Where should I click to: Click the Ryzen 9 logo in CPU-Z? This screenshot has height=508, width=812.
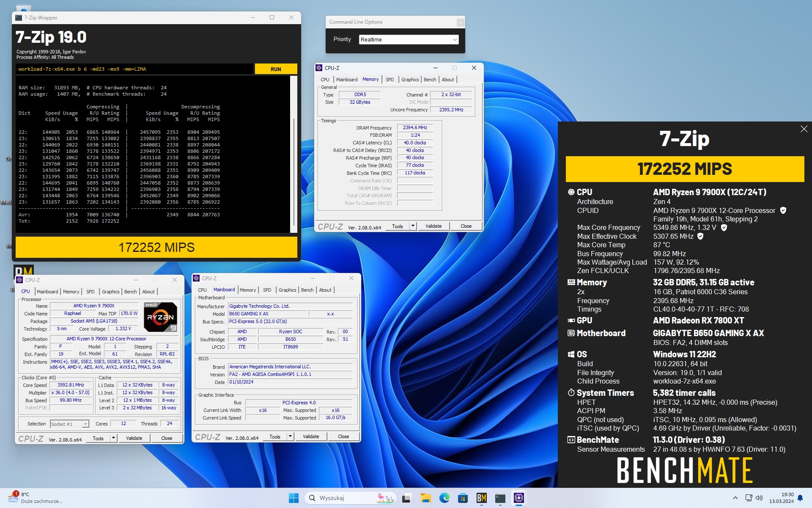click(x=160, y=317)
